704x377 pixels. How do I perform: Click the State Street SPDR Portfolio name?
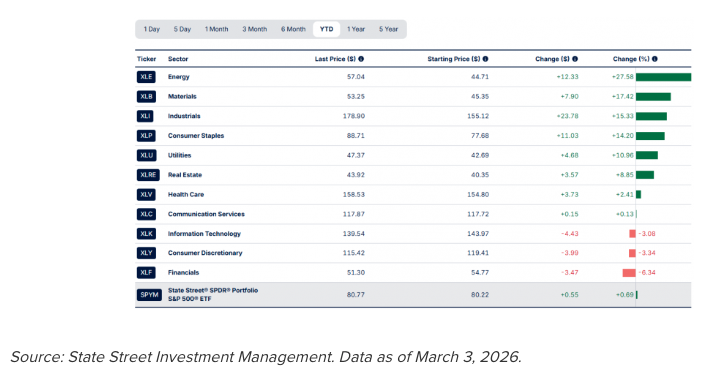coord(213,294)
